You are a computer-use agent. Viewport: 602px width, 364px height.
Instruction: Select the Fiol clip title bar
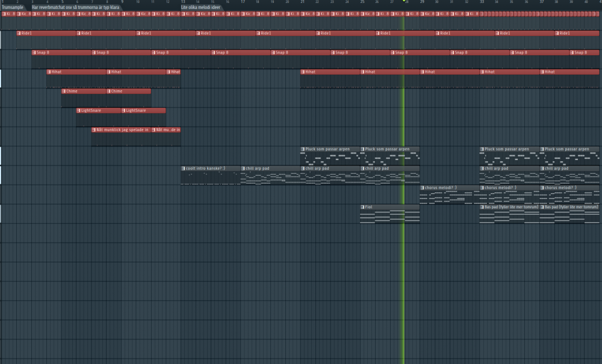tap(389, 207)
